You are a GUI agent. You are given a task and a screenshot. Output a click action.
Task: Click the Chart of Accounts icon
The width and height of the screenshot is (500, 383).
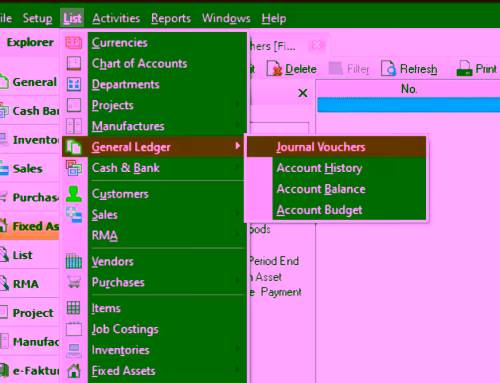74,63
